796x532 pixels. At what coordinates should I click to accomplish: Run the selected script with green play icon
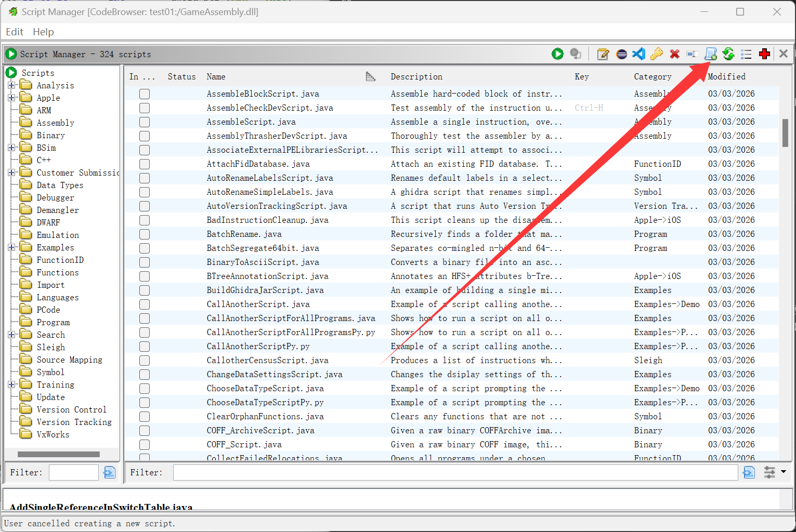click(x=558, y=54)
